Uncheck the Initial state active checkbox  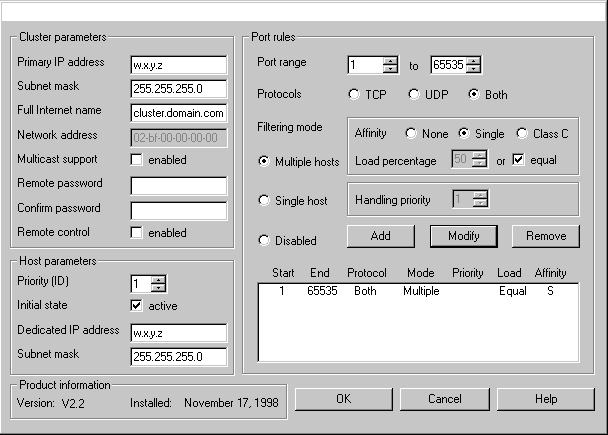pos(138,306)
